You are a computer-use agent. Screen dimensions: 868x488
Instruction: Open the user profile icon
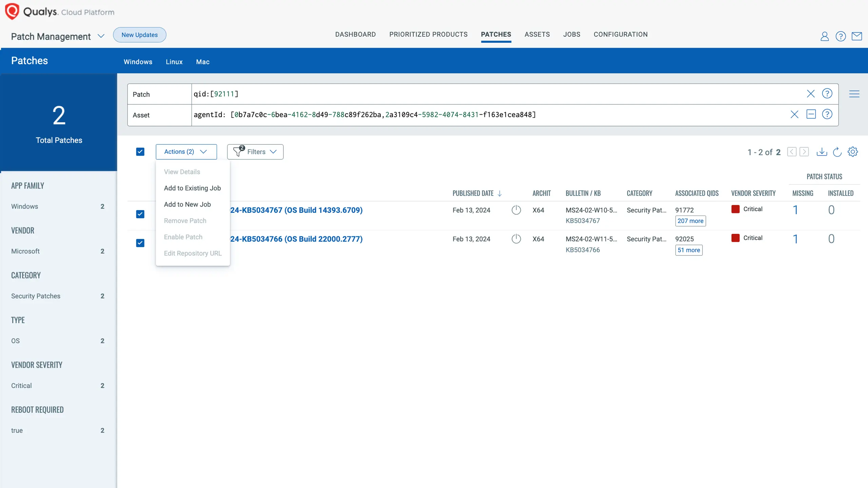click(x=824, y=36)
